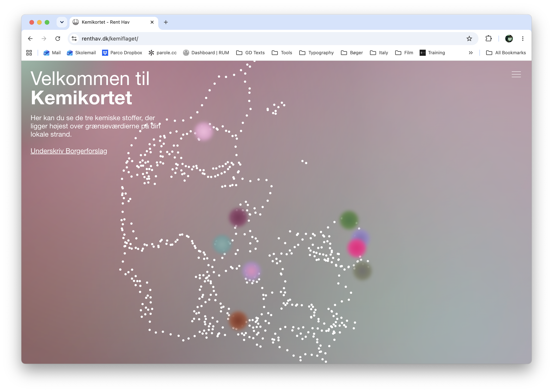This screenshot has height=392, width=553.
Task: Click the lilac-pink blob in the middle of the map
Action: point(251,271)
